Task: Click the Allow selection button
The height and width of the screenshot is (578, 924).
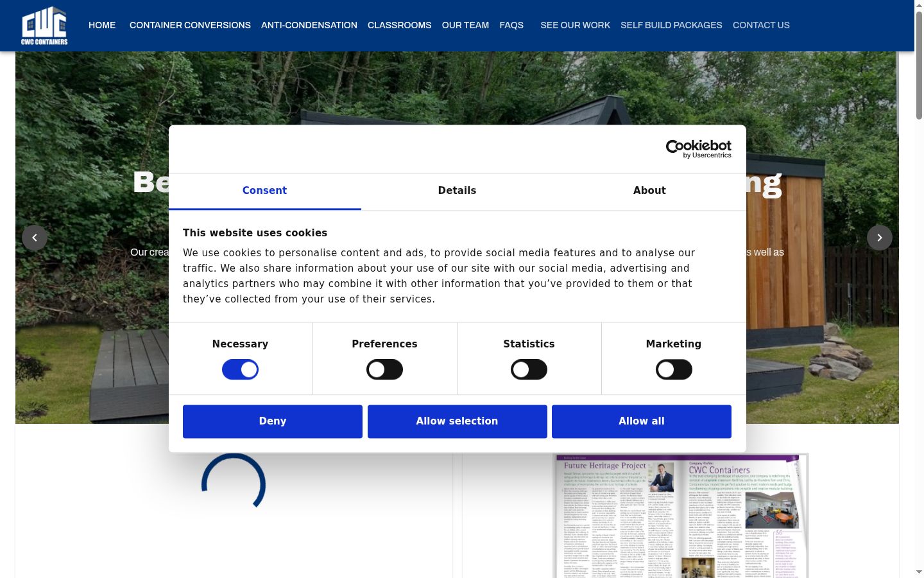Action: [457, 421]
